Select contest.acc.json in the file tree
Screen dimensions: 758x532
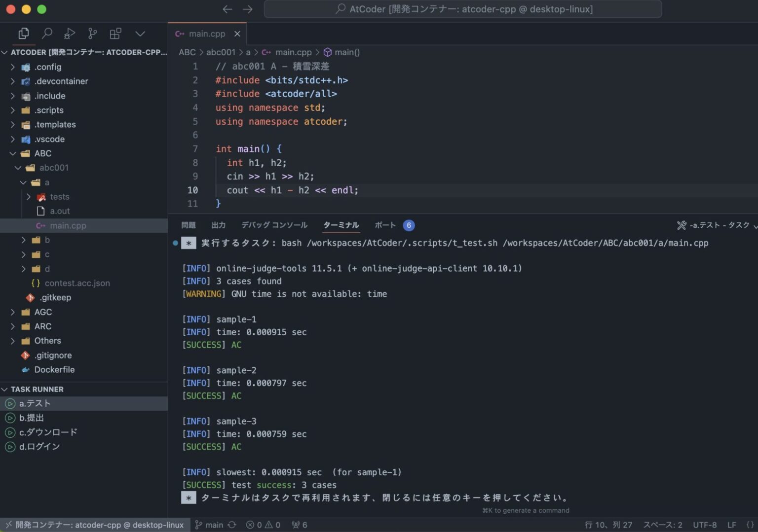click(x=77, y=283)
